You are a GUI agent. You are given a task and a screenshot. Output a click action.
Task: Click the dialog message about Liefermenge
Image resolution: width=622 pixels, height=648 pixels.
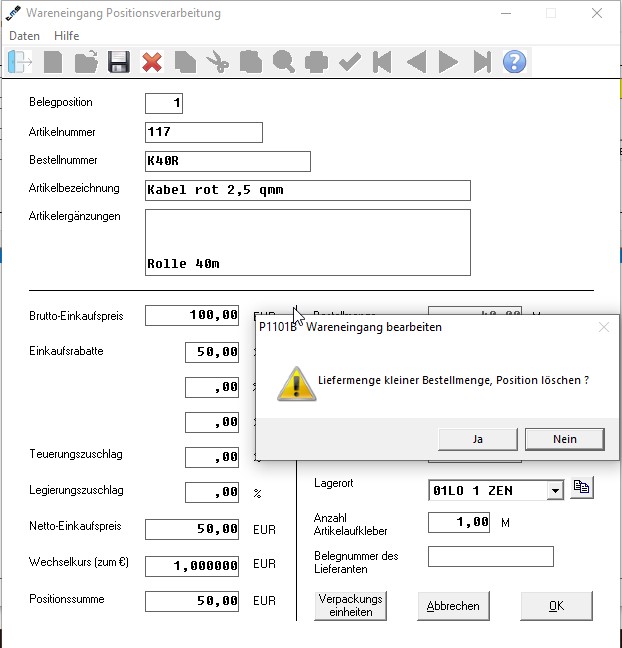453,380
